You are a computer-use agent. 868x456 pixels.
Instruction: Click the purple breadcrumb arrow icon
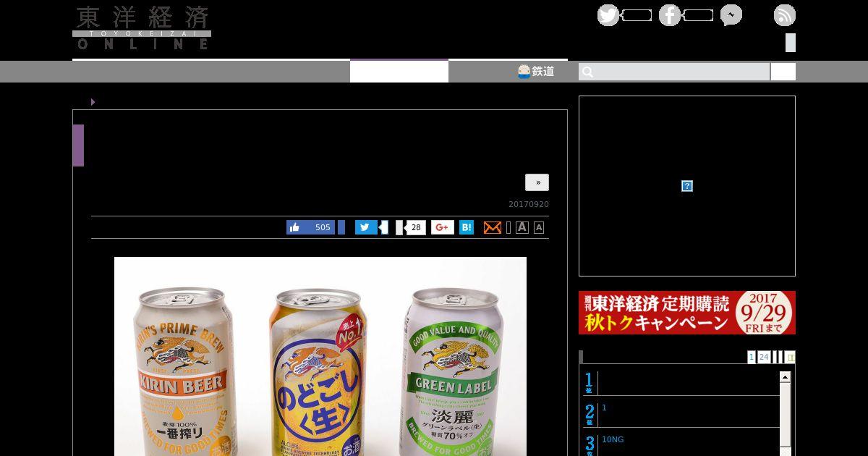[93, 102]
